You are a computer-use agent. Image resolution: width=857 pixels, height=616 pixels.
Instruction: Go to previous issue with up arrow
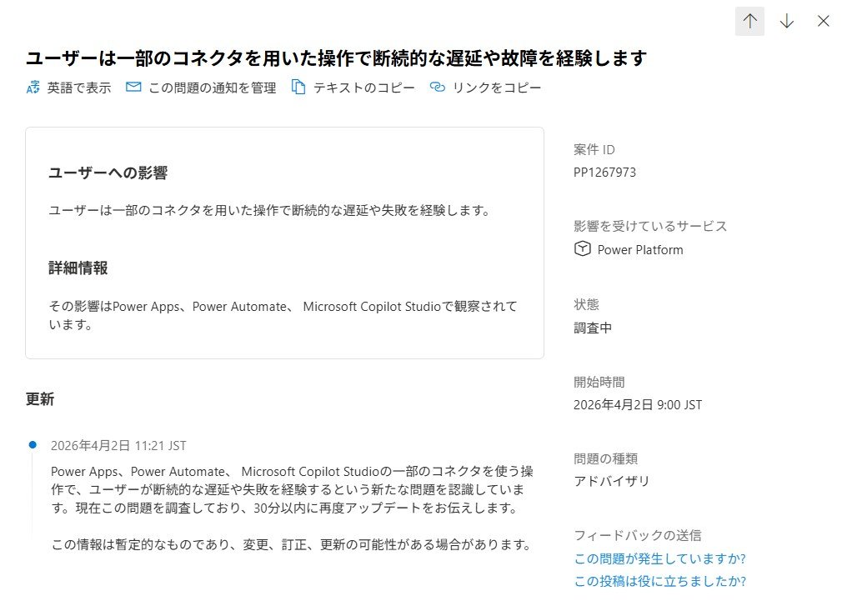749,22
